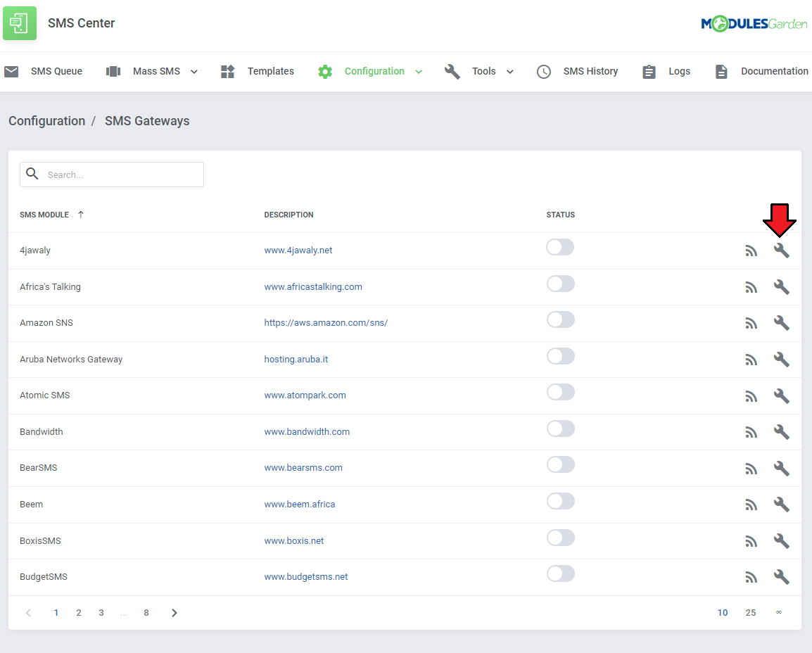Click the feed icon for 4jawaly

click(751, 251)
